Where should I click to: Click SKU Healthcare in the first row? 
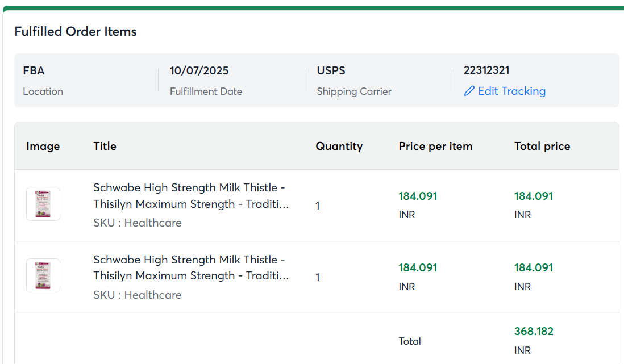[138, 223]
